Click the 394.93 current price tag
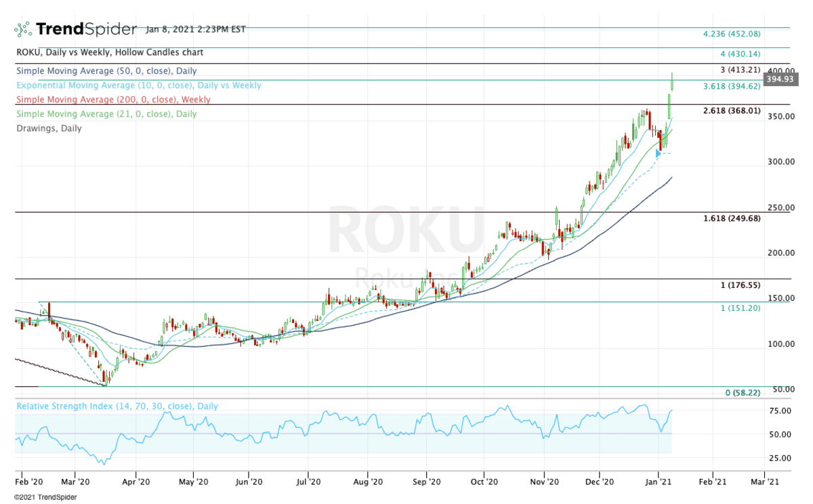Viewport: 813px width, 504px height. 778,79
